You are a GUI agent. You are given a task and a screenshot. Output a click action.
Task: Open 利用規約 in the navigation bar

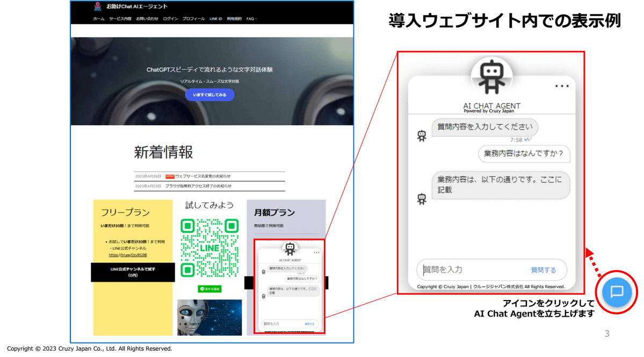click(234, 19)
